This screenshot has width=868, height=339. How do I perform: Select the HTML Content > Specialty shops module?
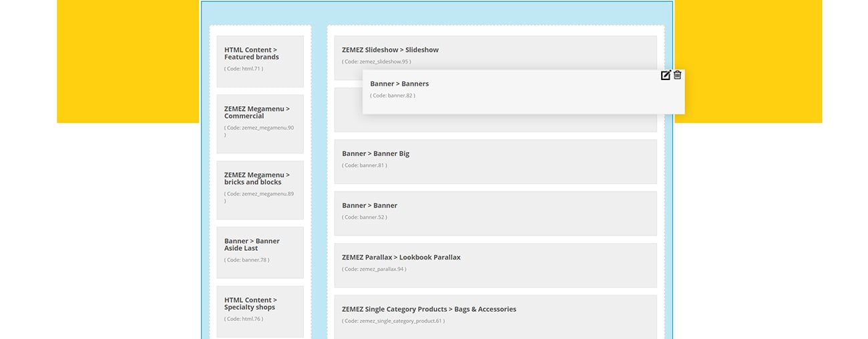click(x=260, y=312)
